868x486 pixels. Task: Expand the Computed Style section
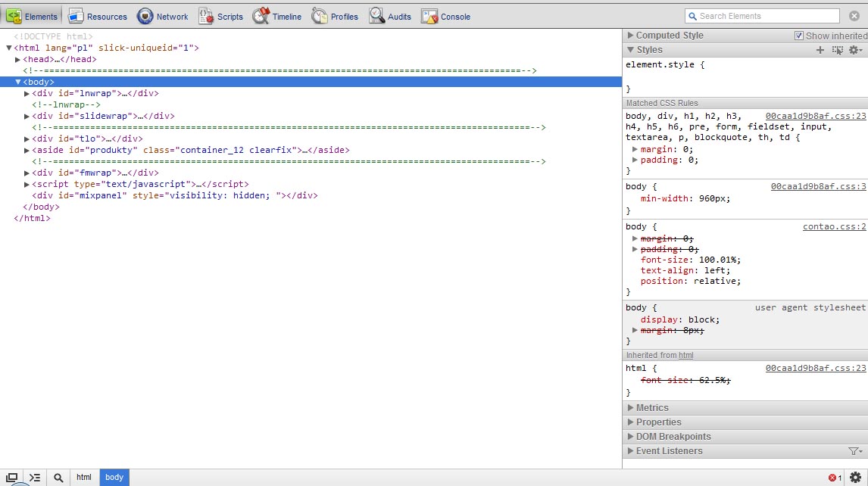click(630, 36)
